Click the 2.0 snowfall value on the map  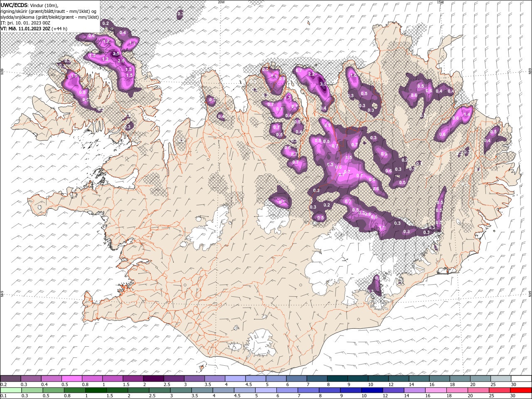point(121,61)
